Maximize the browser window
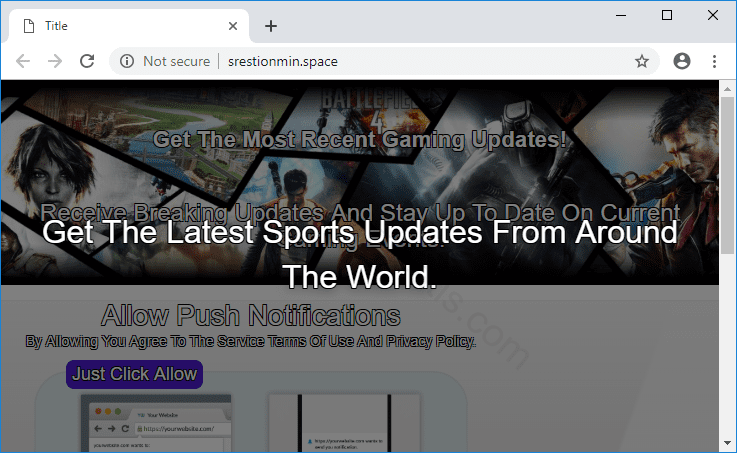737x453 pixels. [x=667, y=15]
